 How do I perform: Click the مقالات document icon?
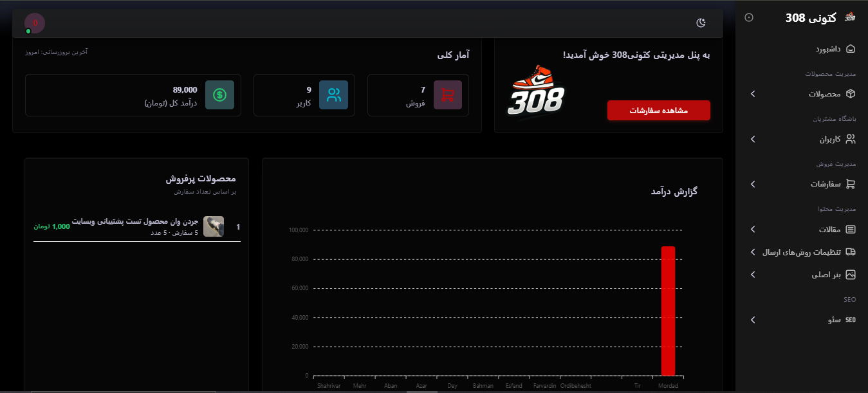pyautogui.click(x=851, y=230)
